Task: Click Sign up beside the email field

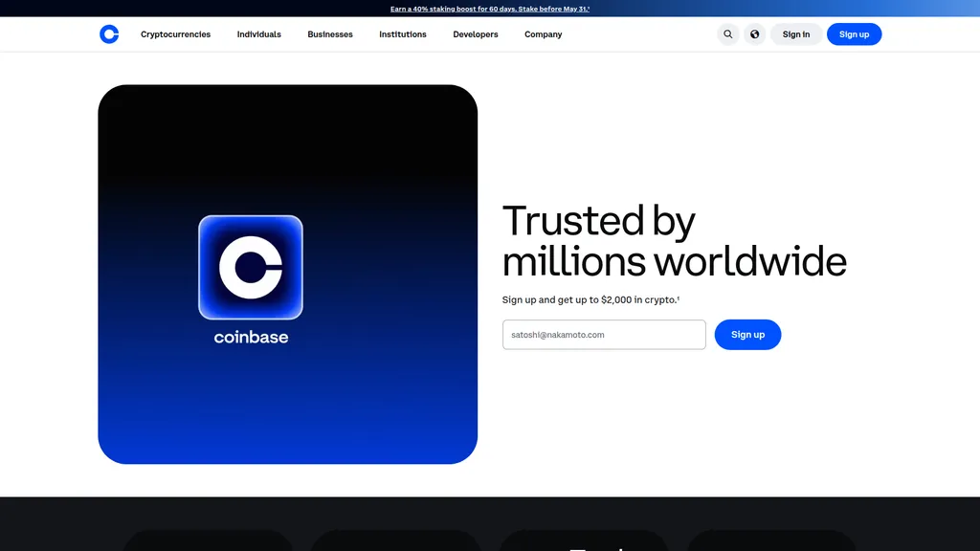Action: click(748, 335)
